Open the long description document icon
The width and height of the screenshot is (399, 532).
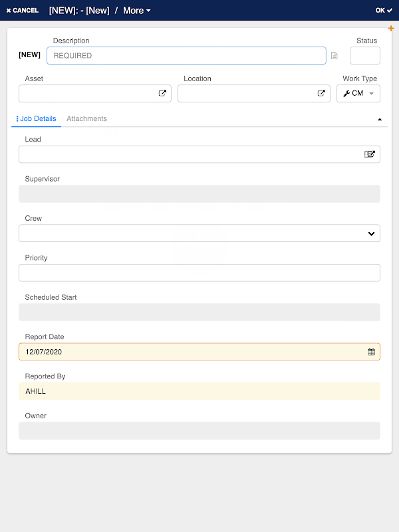coord(334,56)
